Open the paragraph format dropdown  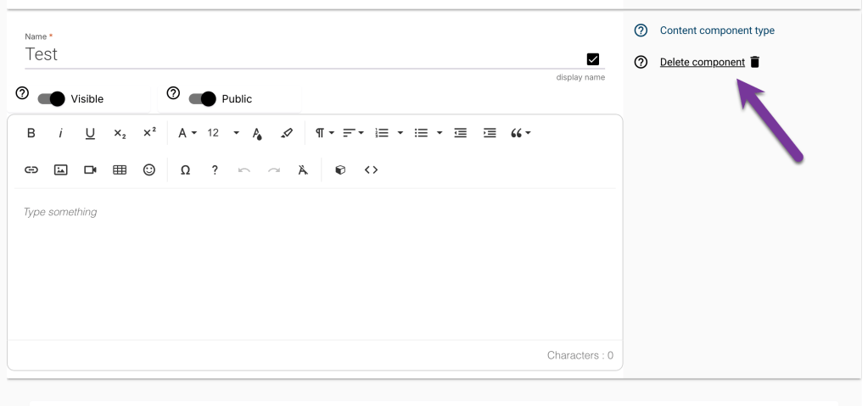[324, 133]
